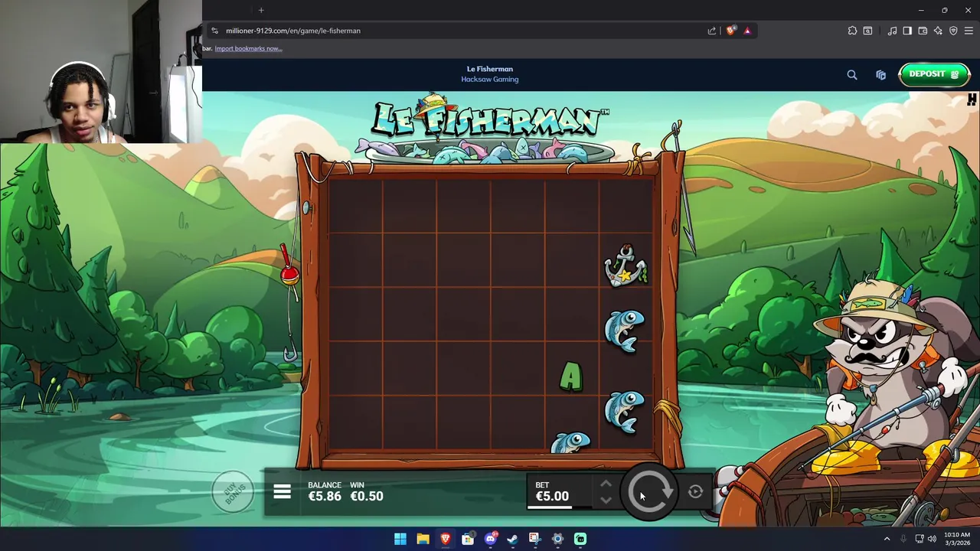Open the casino site search icon
The height and width of the screenshot is (551, 980).
(852, 75)
